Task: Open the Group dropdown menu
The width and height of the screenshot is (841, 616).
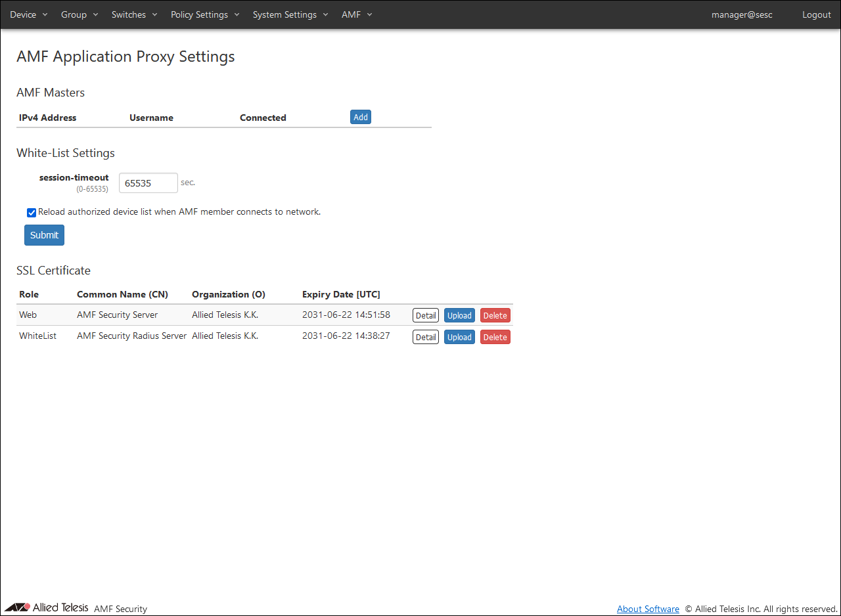Action: pos(79,14)
